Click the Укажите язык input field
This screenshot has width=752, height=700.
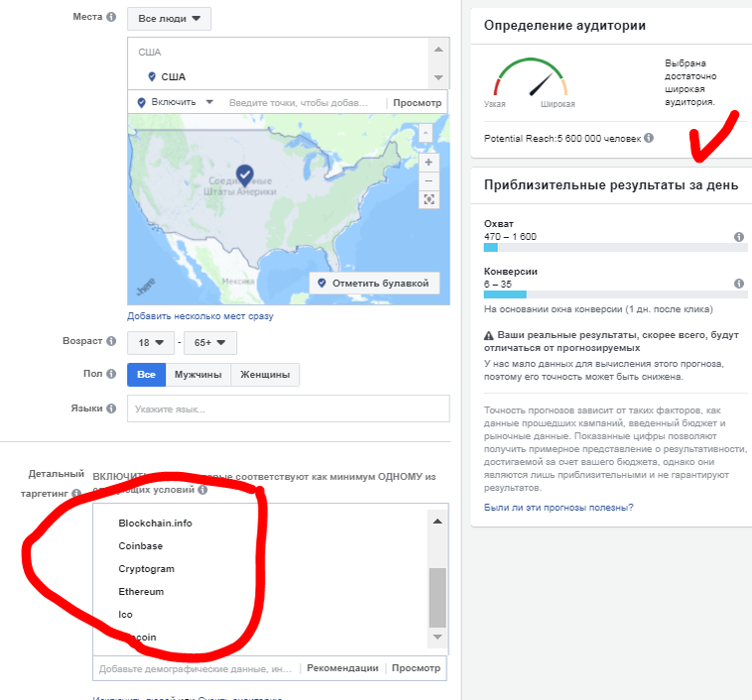pyautogui.click(x=289, y=408)
